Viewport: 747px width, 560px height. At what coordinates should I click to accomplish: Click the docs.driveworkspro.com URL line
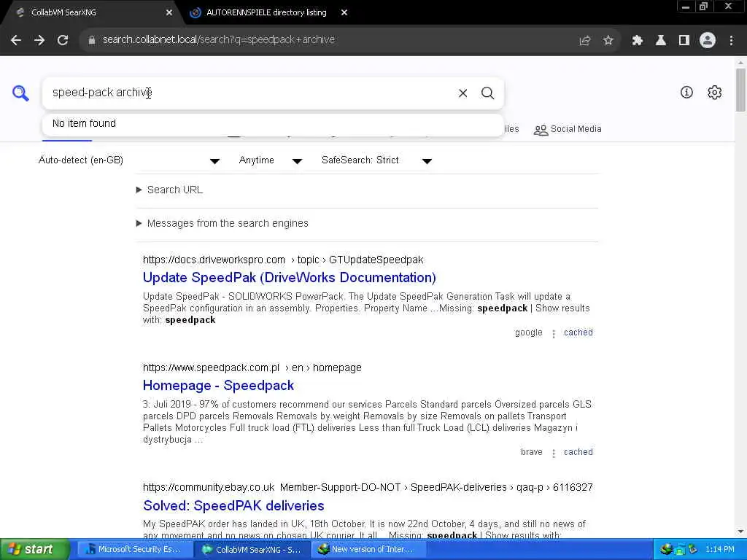click(x=283, y=260)
